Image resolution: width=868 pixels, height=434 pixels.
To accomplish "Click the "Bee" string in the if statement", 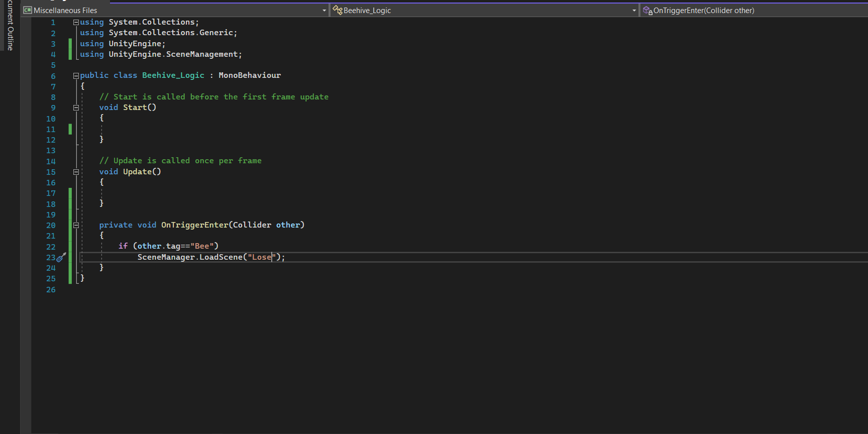I will [202, 246].
